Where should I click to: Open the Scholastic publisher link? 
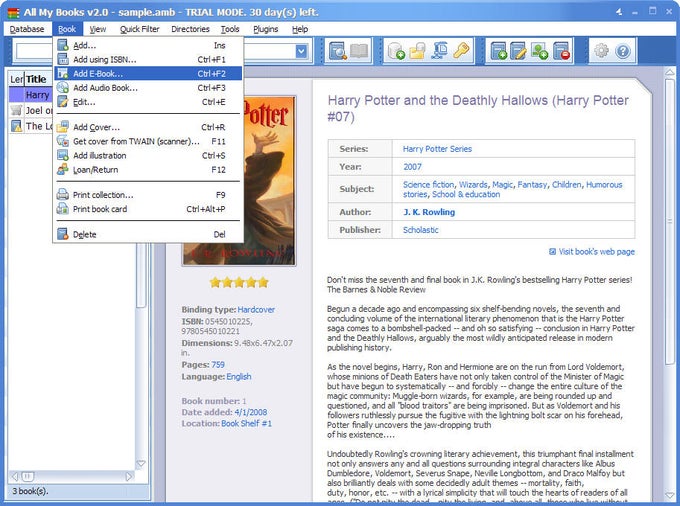tap(421, 230)
